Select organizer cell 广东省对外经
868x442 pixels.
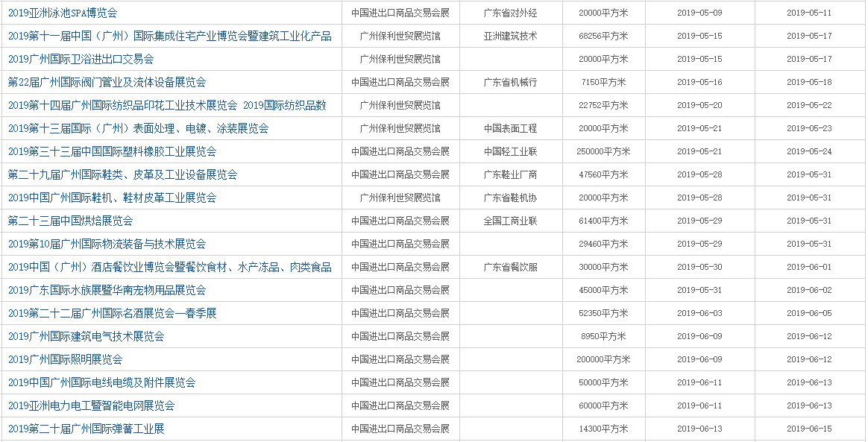(510, 13)
